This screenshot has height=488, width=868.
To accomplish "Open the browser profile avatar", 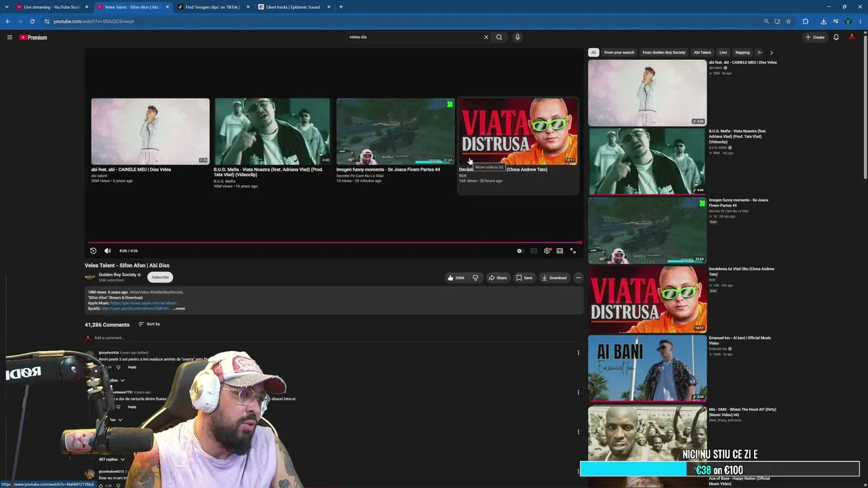I will (x=848, y=21).
